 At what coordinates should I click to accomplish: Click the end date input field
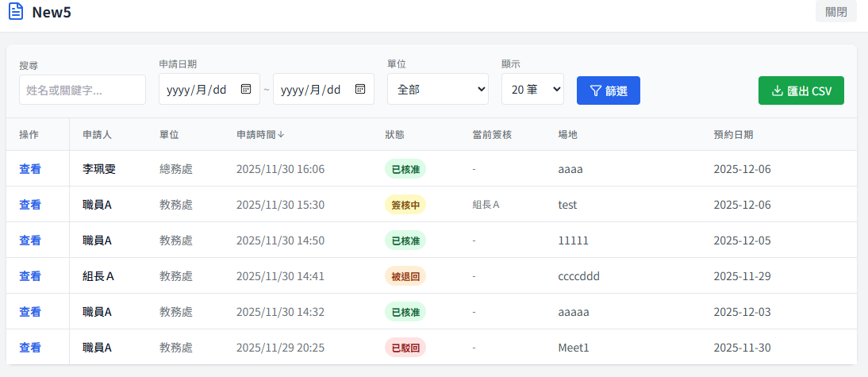point(313,90)
